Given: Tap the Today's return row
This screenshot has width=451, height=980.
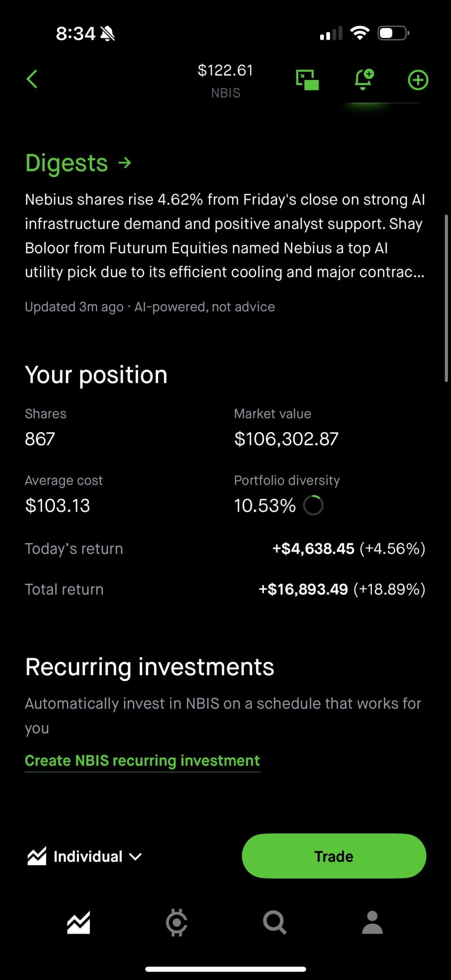Looking at the screenshot, I should pyautogui.click(x=225, y=549).
